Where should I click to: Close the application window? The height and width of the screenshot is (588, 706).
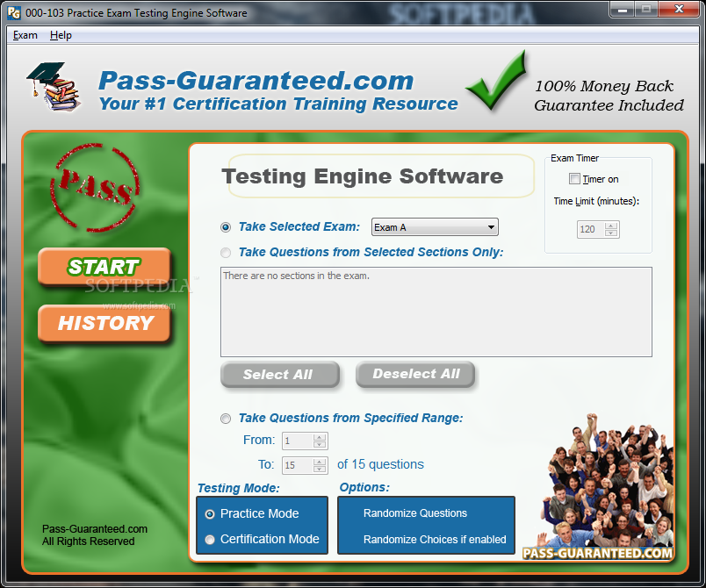679,9
